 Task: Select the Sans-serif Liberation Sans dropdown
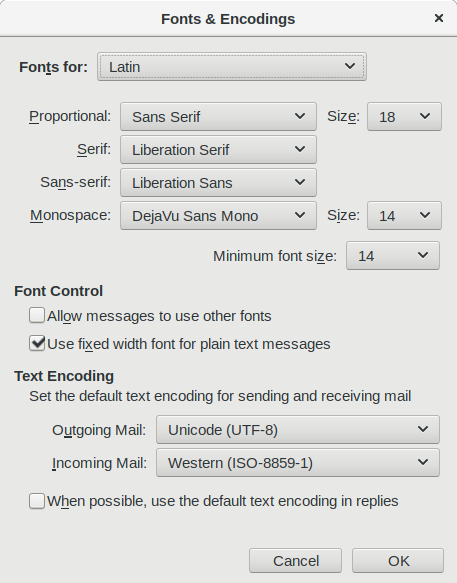click(x=218, y=183)
